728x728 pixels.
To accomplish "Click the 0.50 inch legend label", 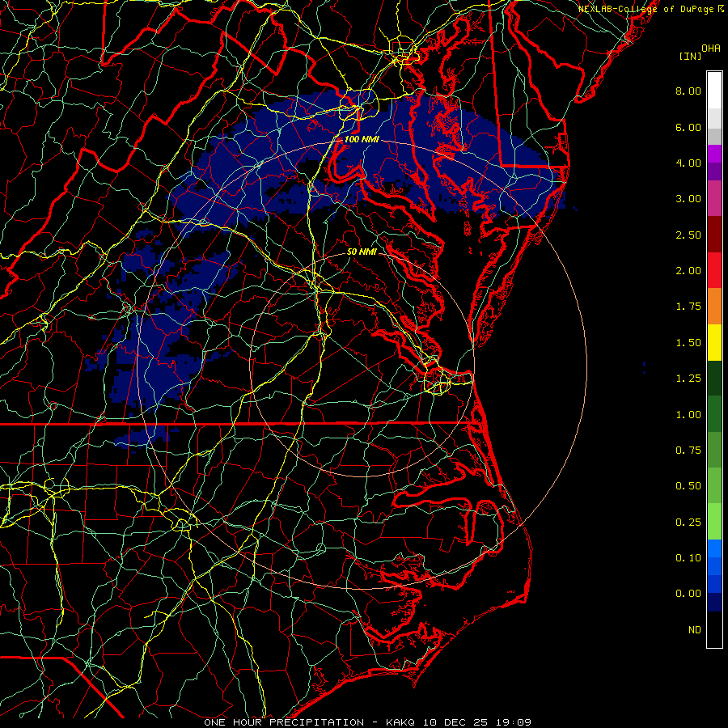I will 688,486.
